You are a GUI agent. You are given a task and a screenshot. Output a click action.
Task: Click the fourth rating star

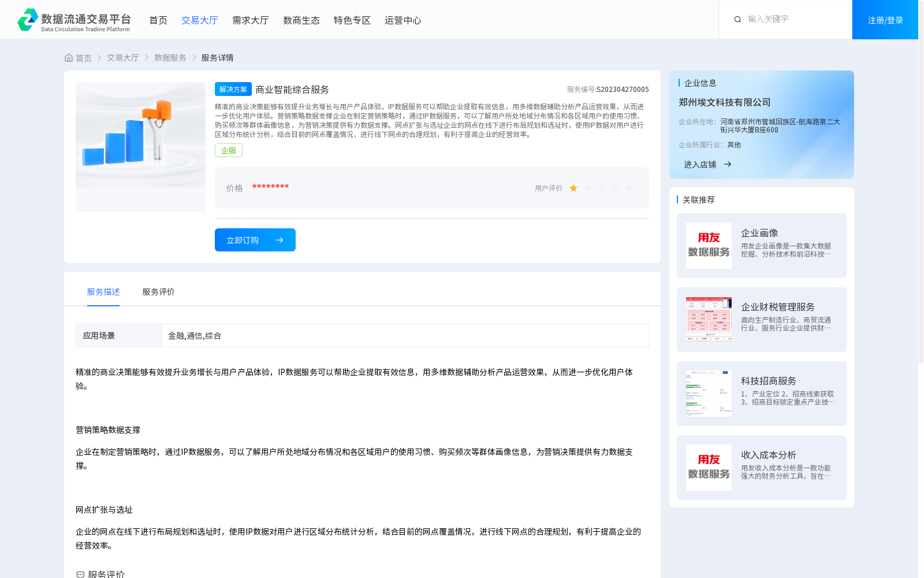615,188
